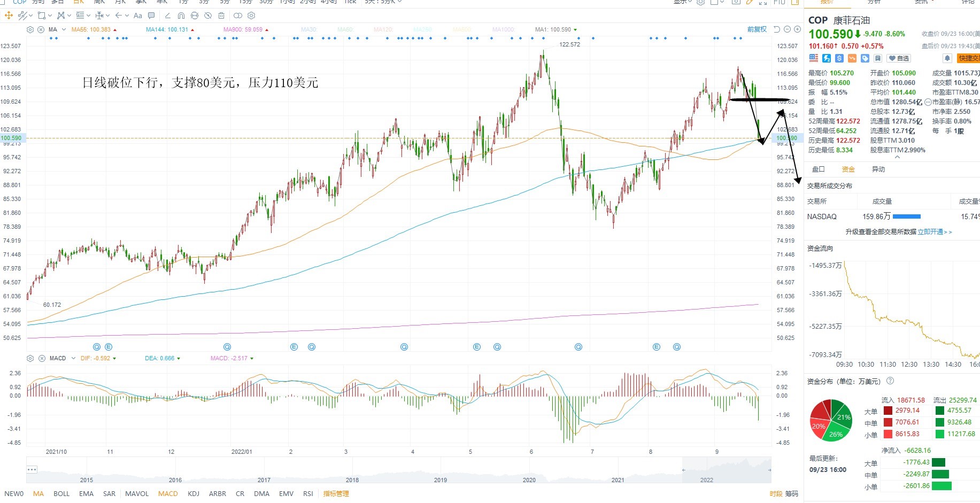Switch to the 资金 tab

pyautogui.click(x=848, y=169)
